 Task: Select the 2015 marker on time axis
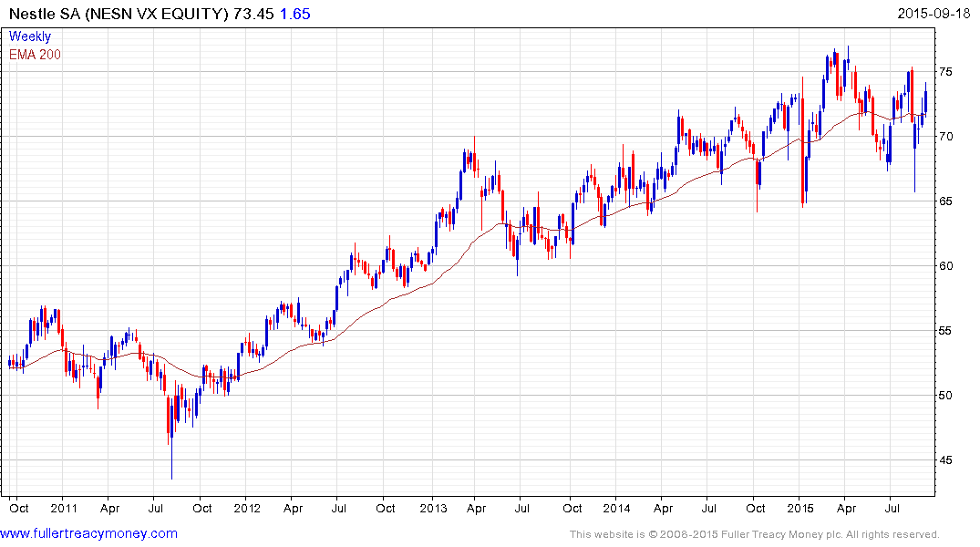pos(799,507)
